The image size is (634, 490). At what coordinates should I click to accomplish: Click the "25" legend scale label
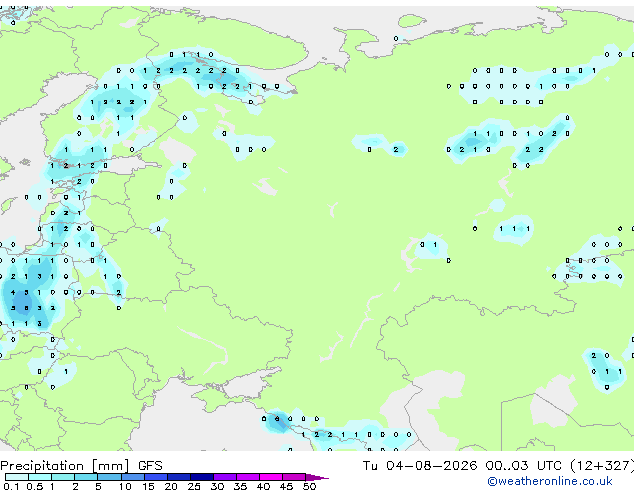pyautogui.click(x=194, y=486)
